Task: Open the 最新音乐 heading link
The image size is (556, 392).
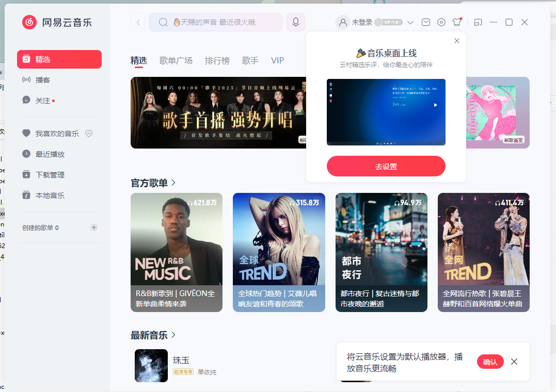Action: (149, 335)
